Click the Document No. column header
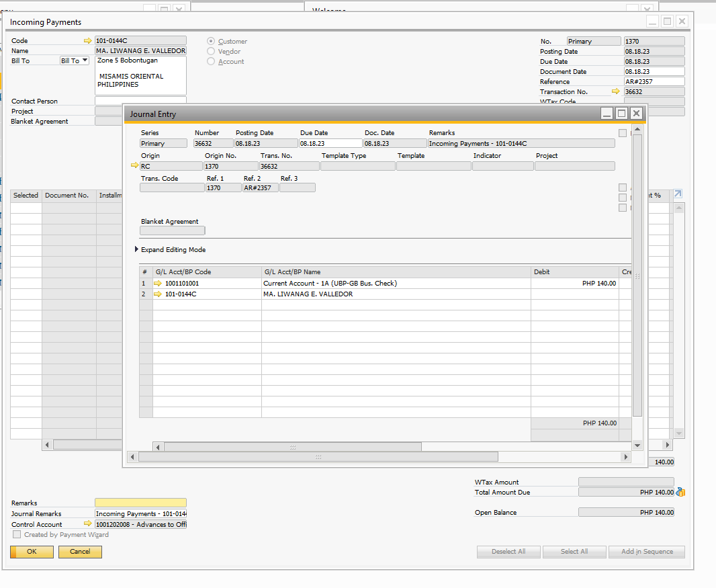The image size is (716, 588). (69, 195)
